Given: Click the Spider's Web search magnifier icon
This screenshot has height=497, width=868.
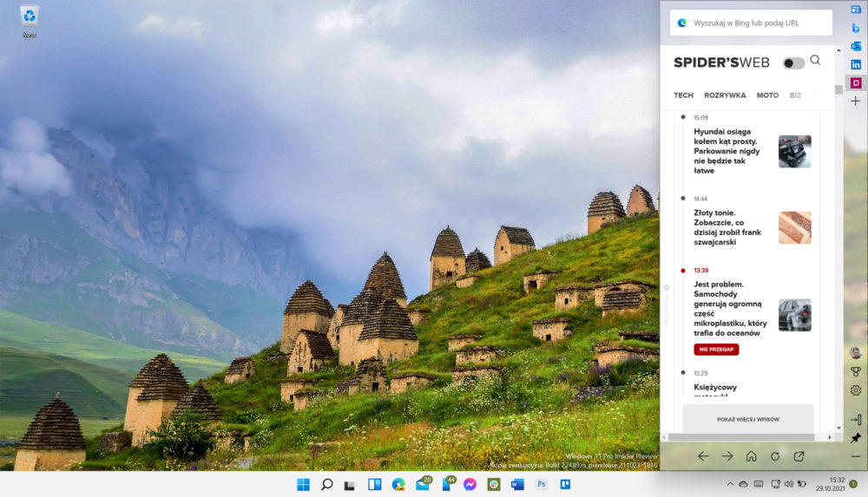Looking at the screenshot, I should [x=815, y=60].
